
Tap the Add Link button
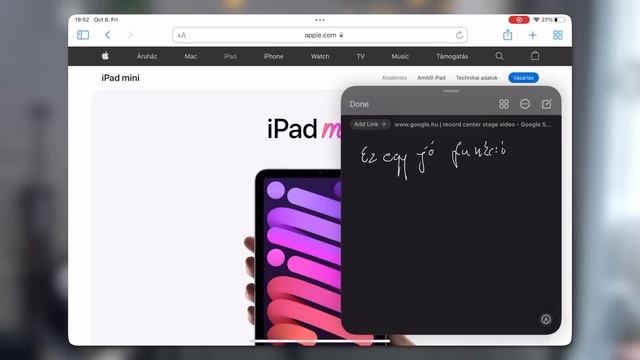tap(370, 124)
